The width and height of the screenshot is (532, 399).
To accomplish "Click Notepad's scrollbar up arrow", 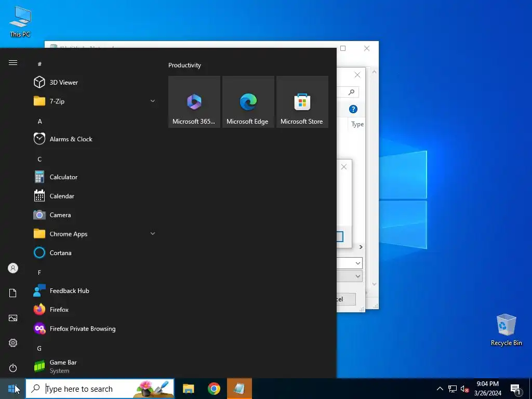I will (374, 72).
